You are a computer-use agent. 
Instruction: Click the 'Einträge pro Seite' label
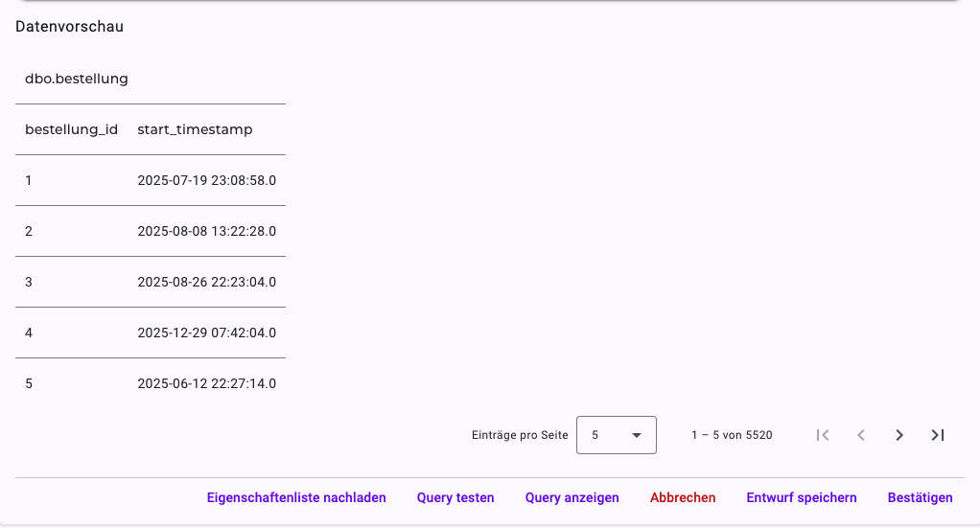coord(520,435)
